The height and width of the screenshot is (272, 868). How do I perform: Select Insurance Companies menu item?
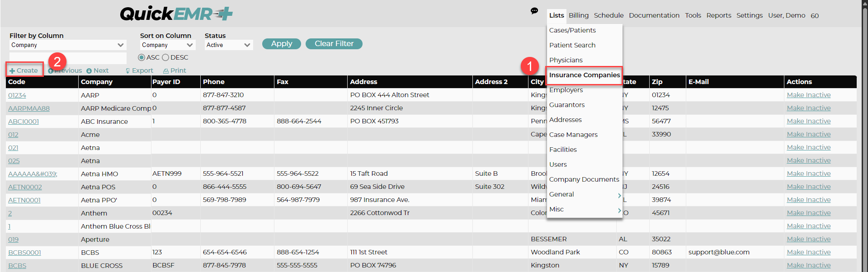585,75
